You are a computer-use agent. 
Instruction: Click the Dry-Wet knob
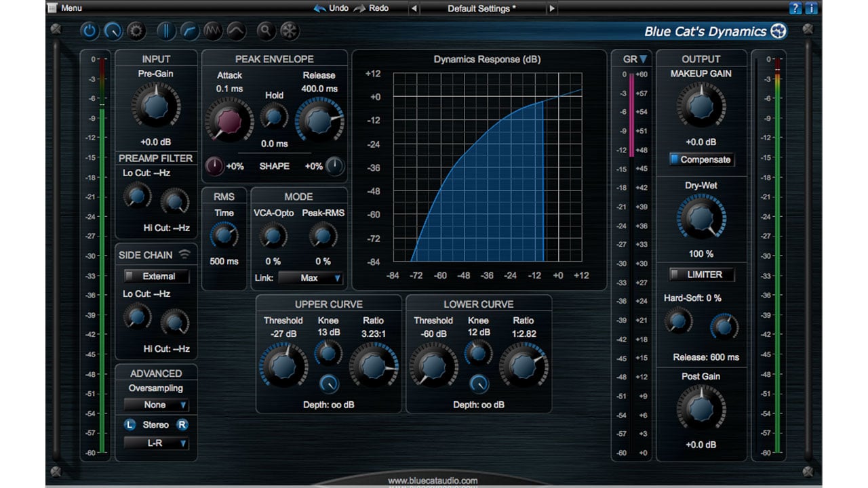tap(701, 218)
